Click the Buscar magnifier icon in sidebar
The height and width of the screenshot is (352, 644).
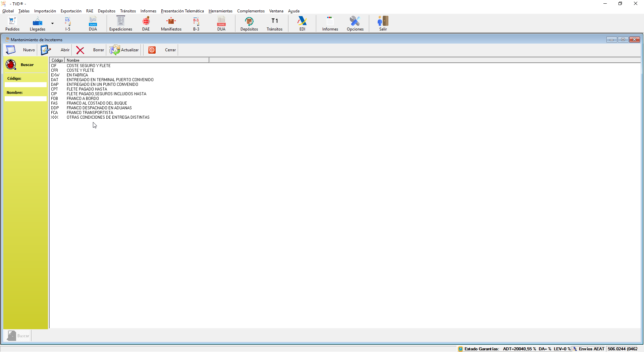11,65
